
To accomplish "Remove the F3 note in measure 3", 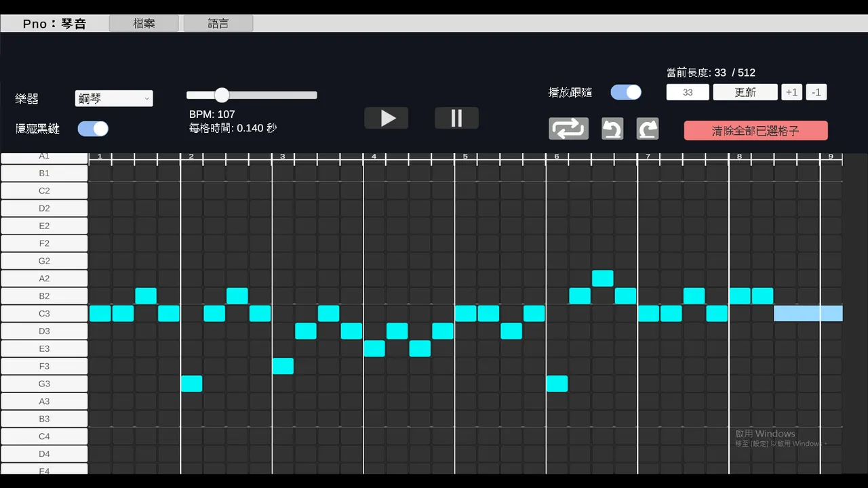I will click(x=283, y=366).
